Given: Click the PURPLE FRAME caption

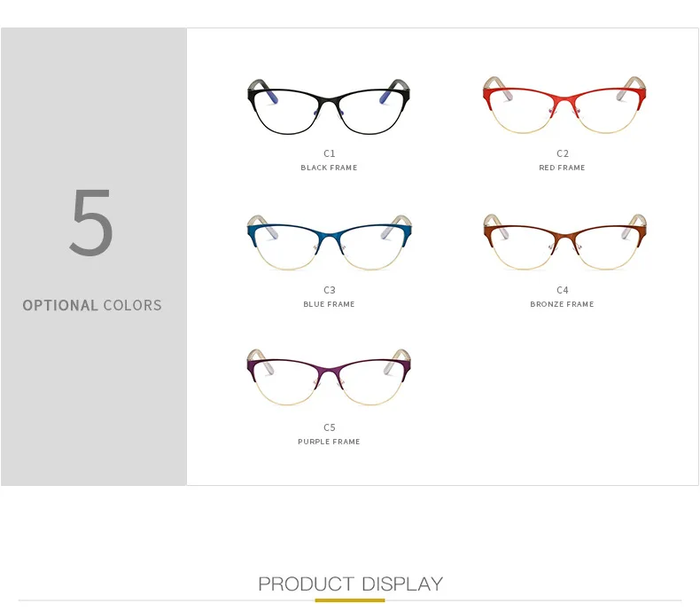Looking at the screenshot, I should tap(329, 442).
